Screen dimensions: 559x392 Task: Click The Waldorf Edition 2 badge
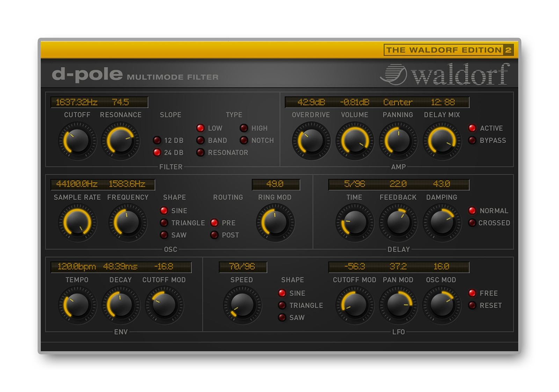point(449,50)
